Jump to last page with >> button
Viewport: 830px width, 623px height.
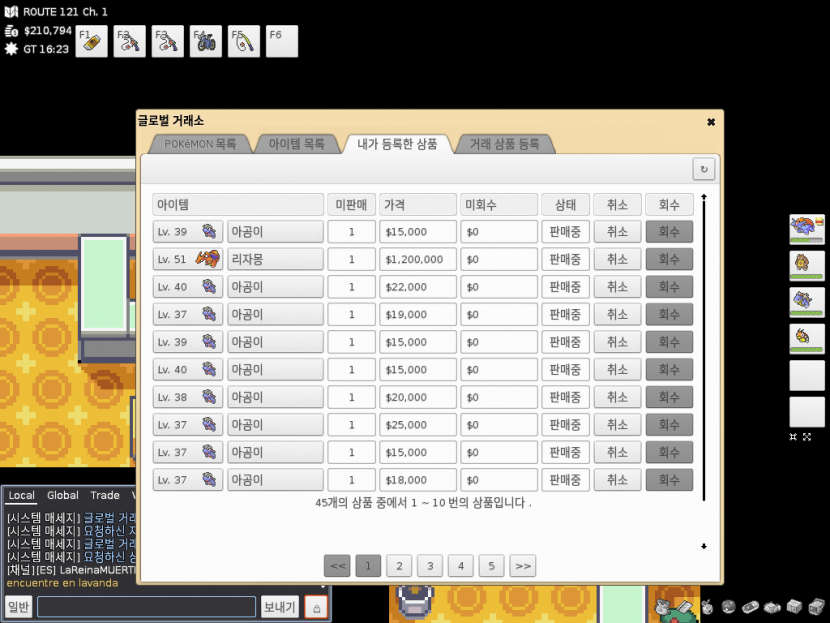click(x=522, y=566)
